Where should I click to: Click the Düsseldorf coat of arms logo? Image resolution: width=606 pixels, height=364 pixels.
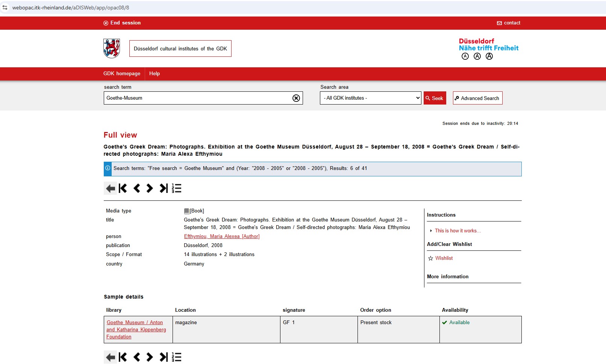pos(112,49)
